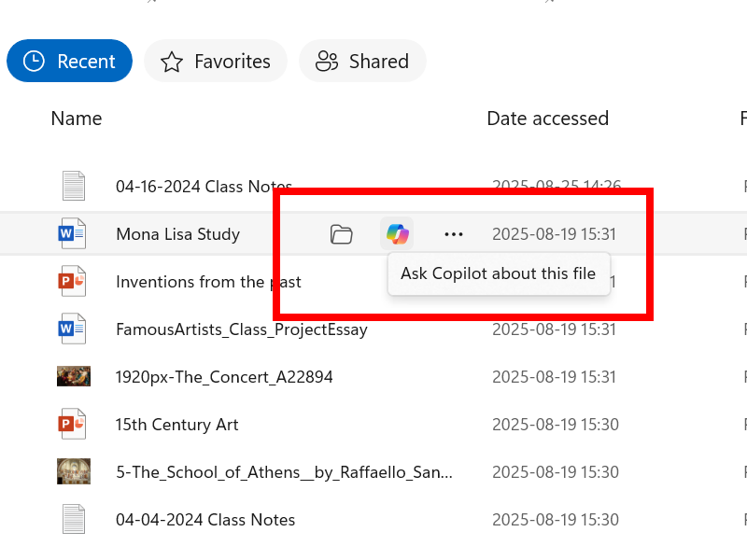
Task: Click the star icon on the Favorites filter
Action: (172, 61)
